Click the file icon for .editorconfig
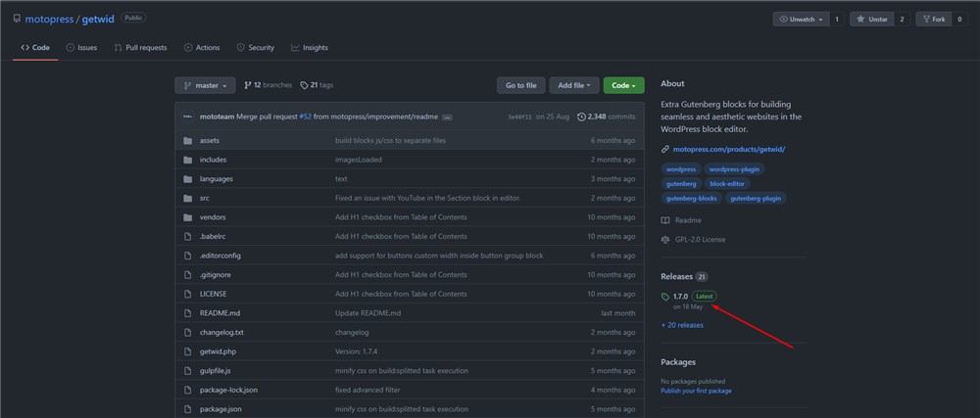The width and height of the screenshot is (980, 418). (187, 255)
